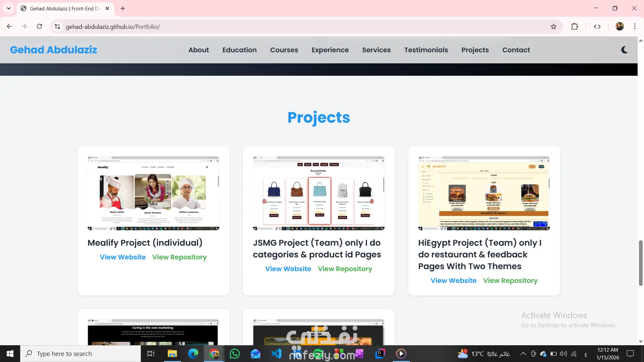Show hidden system tray icons
This screenshot has width=644, height=362.
[523, 354]
